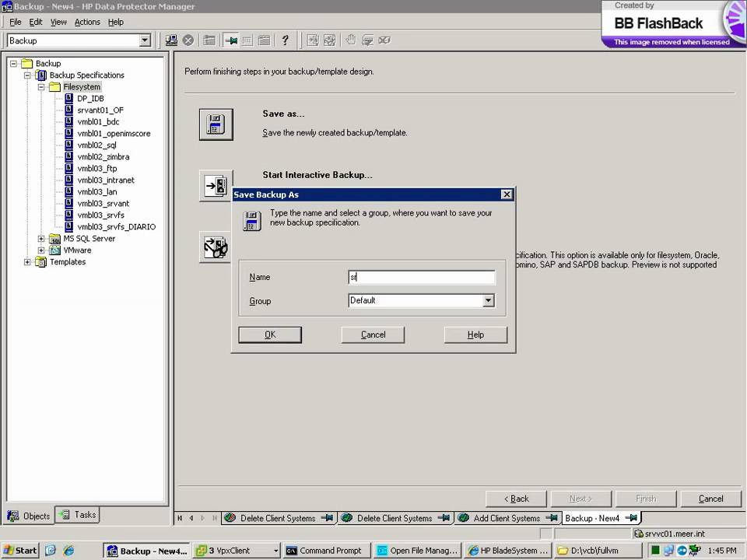747x560 pixels.
Task: Click the Windows Start button
Action: coord(20,551)
